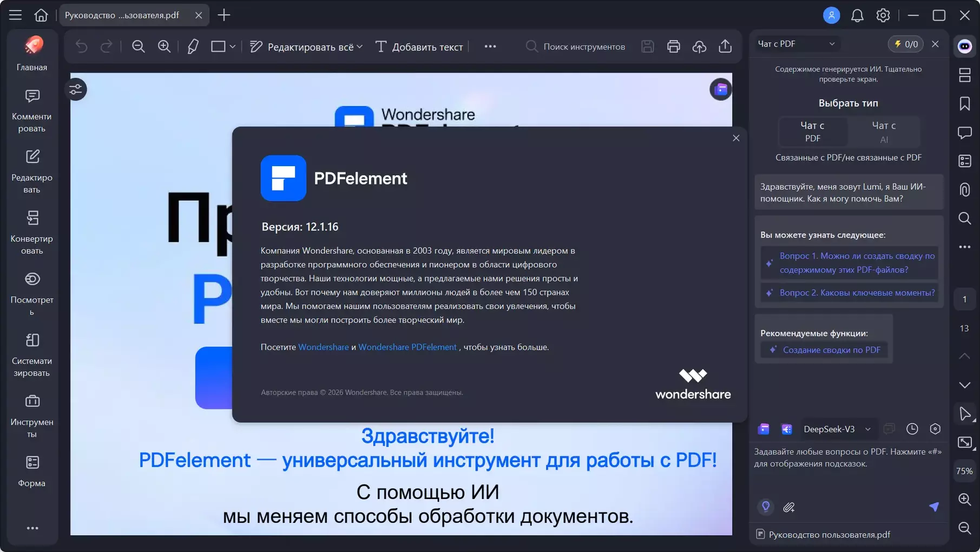Switch to the Руководство пользователя.pdf tab
Image resolution: width=980 pixels, height=552 pixels.
[122, 15]
